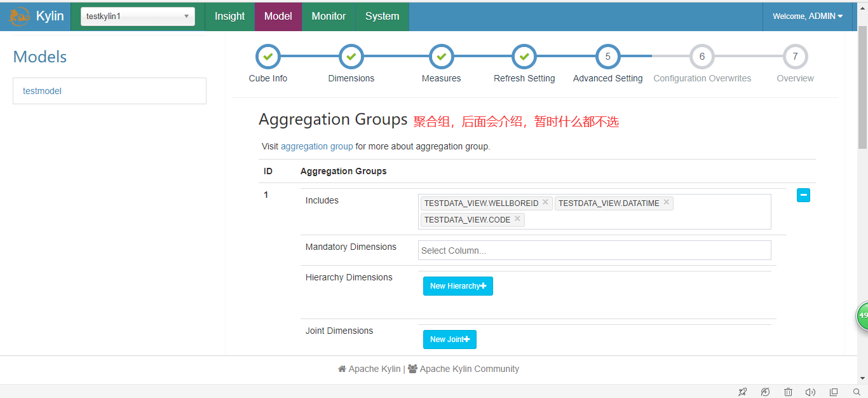
Task: Click the Aggregation Groups heading
Action: click(333, 120)
